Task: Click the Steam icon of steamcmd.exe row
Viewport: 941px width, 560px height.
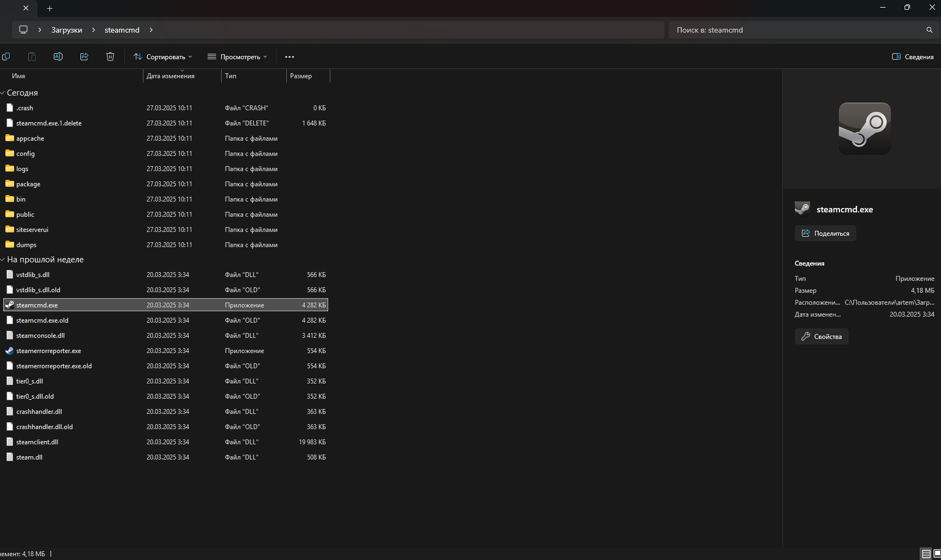Action: [10, 305]
